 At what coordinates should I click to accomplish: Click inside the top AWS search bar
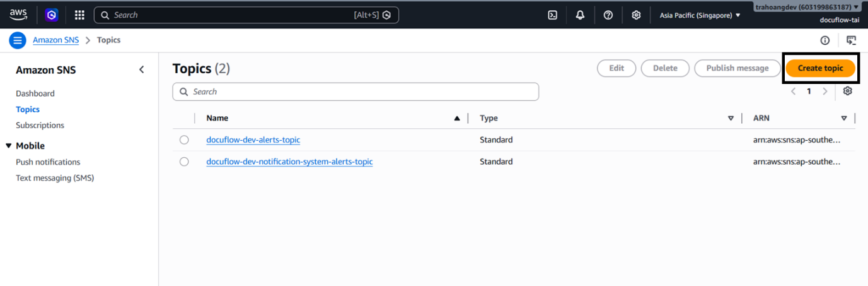coord(246,15)
